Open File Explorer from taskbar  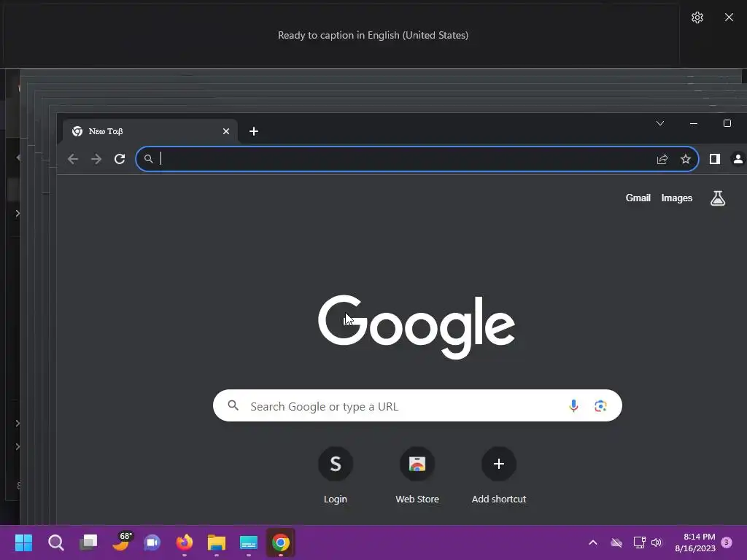coord(216,542)
